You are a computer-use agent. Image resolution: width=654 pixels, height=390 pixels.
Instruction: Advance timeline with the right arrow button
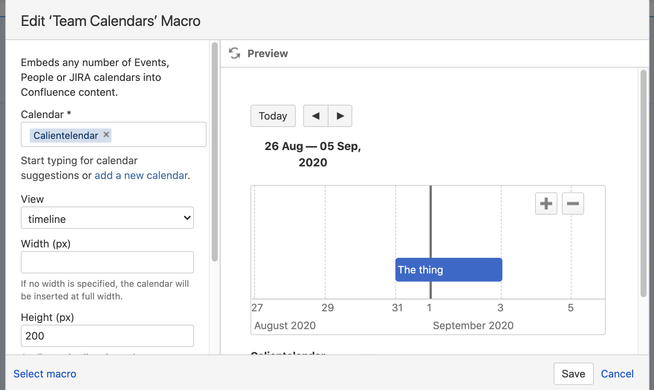(x=340, y=116)
